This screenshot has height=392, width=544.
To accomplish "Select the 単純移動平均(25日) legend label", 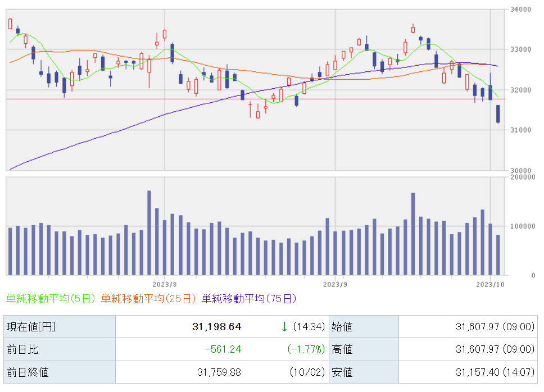I will tap(149, 299).
